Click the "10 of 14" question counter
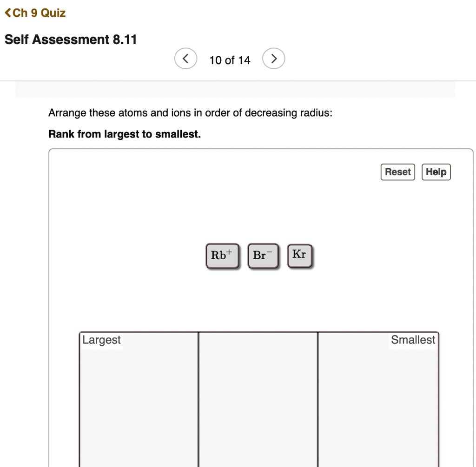This screenshot has width=476, height=467. pos(230,60)
